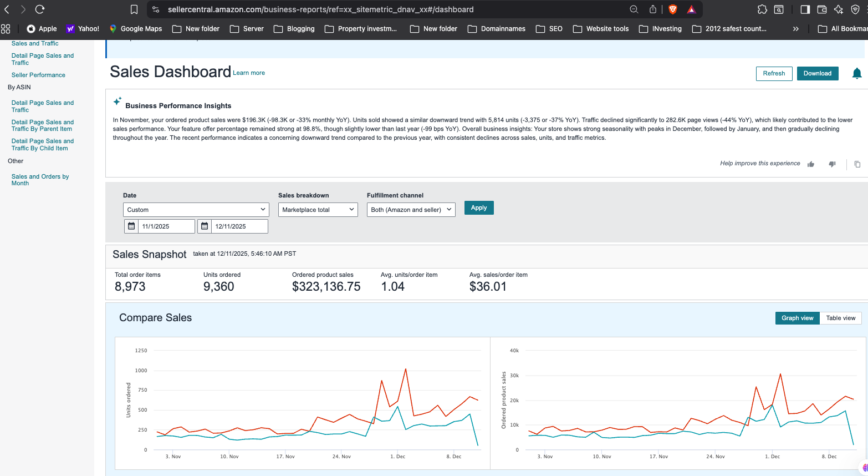The width and height of the screenshot is (868, 476).
Task: Copy insights text with the copy icon
Action: [857, 164]
